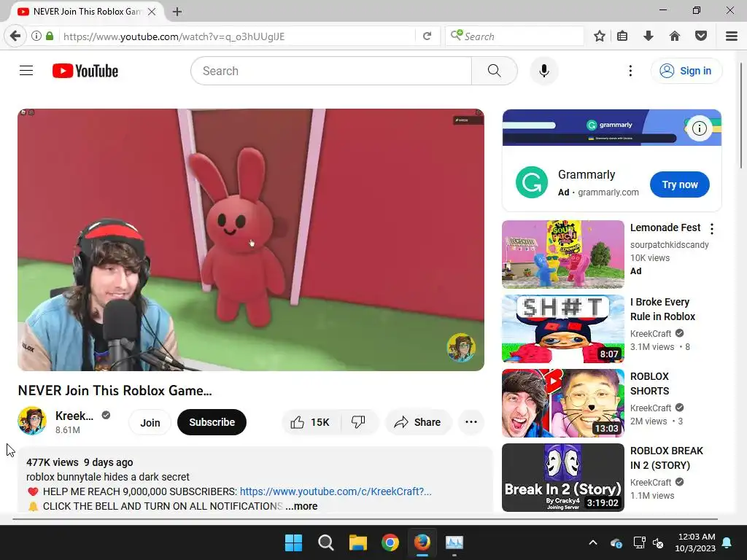Go to the YouTube home logo

click(85, 71)
